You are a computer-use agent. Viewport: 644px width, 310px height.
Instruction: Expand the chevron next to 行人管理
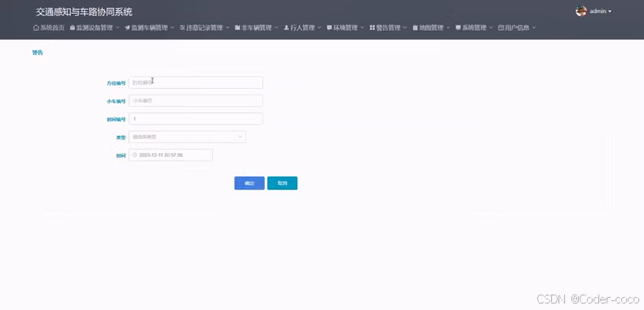point(319,28)
